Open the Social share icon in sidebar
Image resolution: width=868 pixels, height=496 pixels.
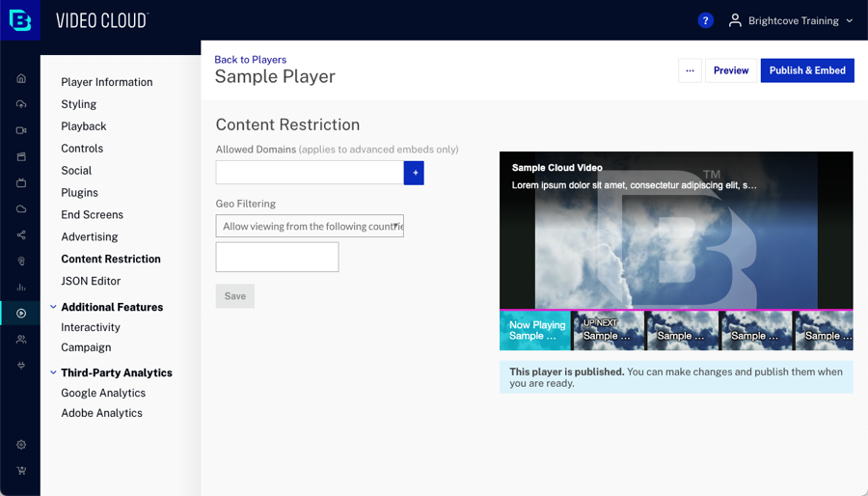(x=20, y=235)
